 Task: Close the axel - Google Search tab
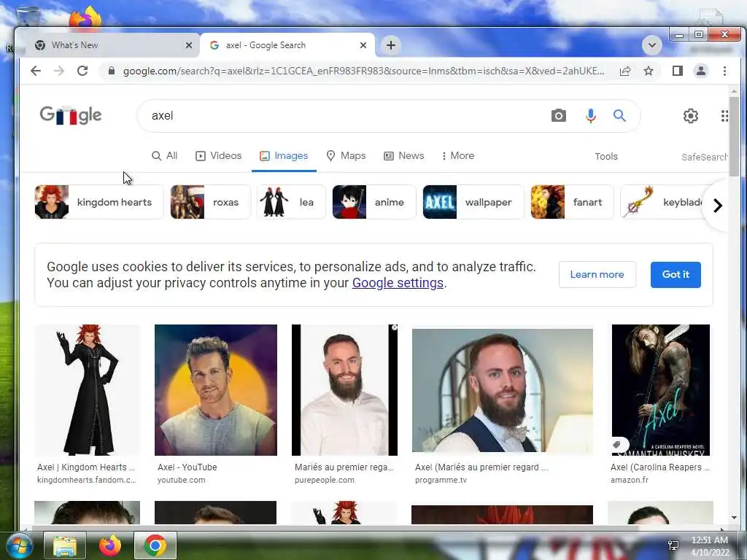point(363,45)
